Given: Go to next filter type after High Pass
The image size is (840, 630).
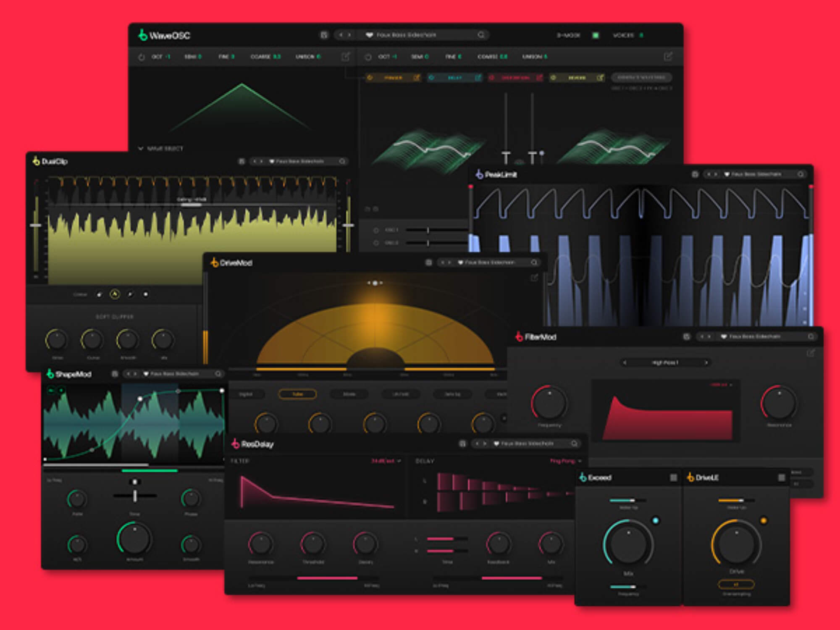Looking at the screenshot, I should (x=706, y=362).
